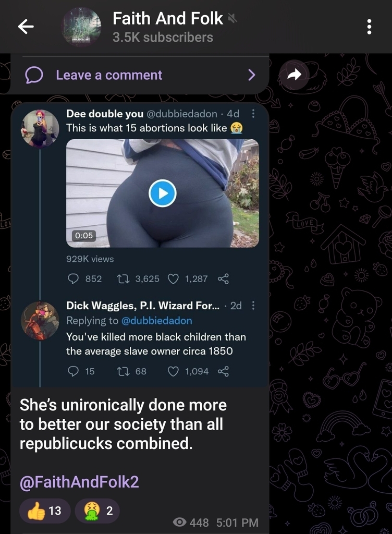Open the Faith And Folk channel title
Viewport: 392px width, 534px height.
pos(168,18)
